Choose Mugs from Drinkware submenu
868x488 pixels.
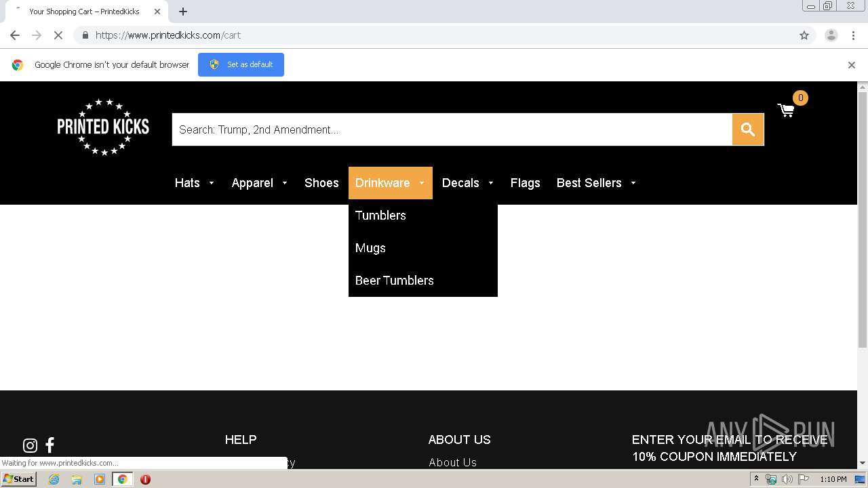pyautogui.click(x=370, y=248)
